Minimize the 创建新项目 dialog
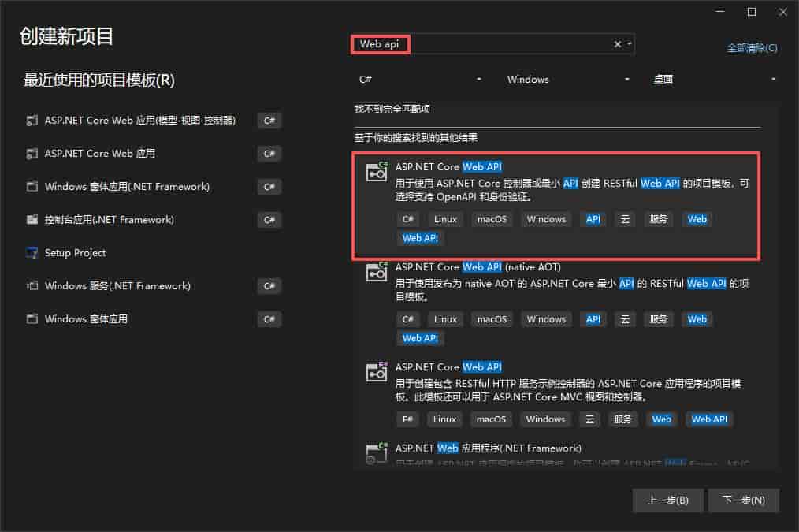 click(x=720, y=12)
